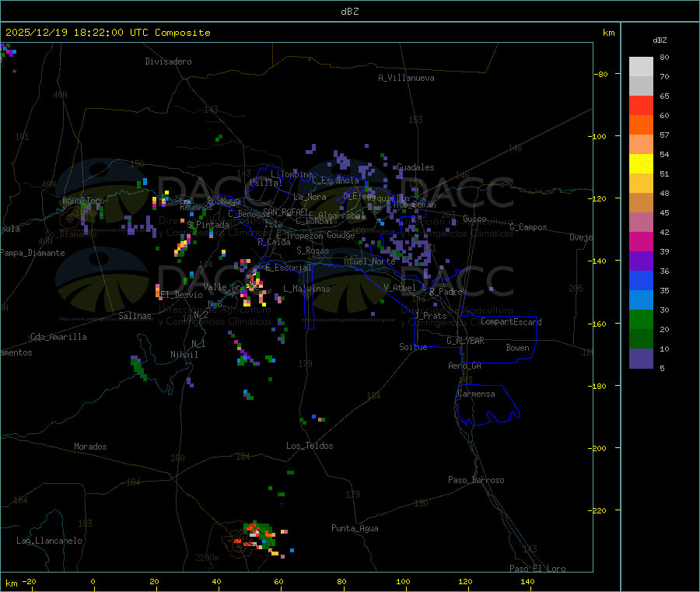Click the J_Prats location label
The image size is (700, 592).
click(430, 316)
